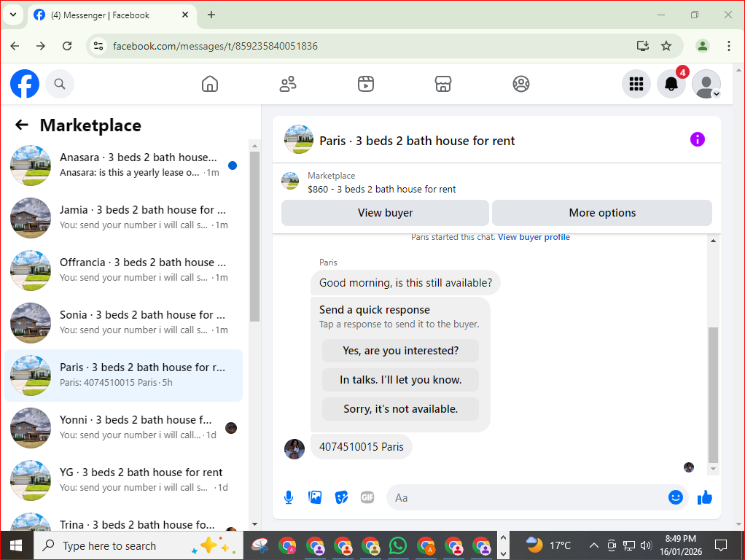Viewport: 745px width, 560px height.
Task: Open the Facebook logo home link
Action: (x=25, y=84)
